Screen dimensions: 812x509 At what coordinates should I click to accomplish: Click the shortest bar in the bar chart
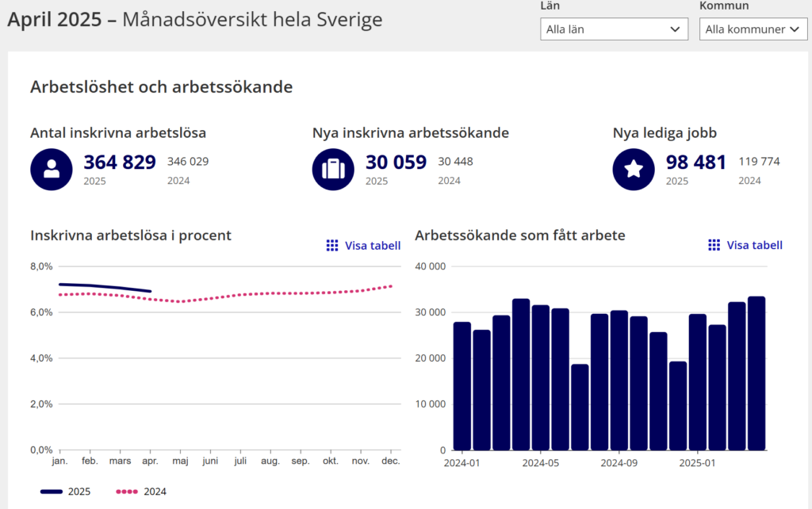[580, 407]
